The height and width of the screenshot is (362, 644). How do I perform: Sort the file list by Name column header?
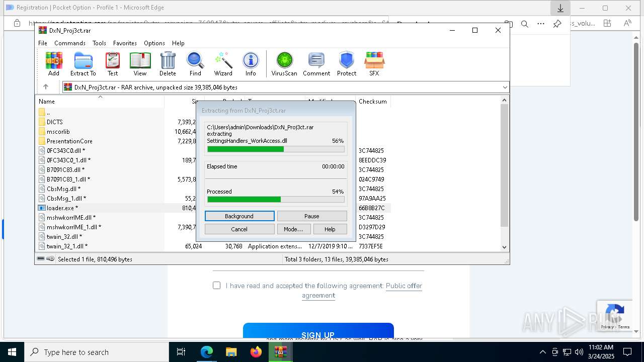[x=100, y=102]
